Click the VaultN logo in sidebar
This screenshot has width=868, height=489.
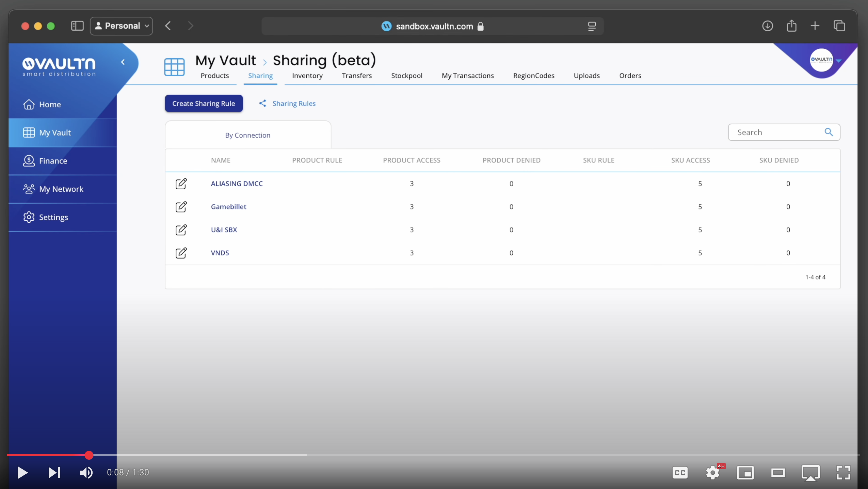[59, 67]
